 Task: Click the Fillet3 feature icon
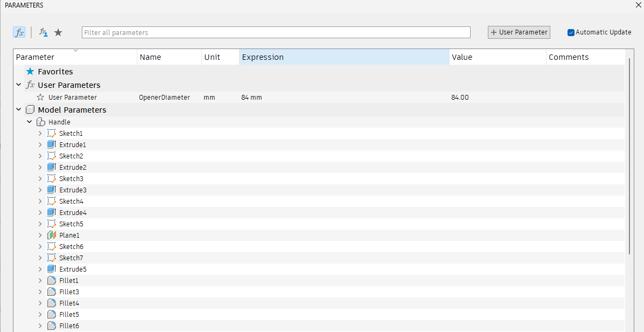51,292
